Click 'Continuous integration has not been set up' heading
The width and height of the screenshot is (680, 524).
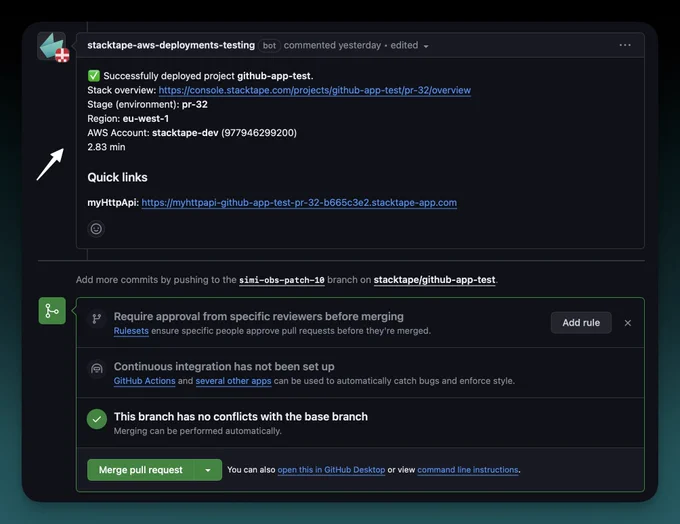pos(224,367)
